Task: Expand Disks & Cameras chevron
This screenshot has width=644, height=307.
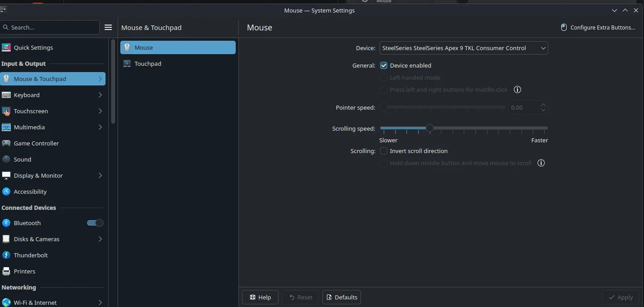Action: point(100,239)
